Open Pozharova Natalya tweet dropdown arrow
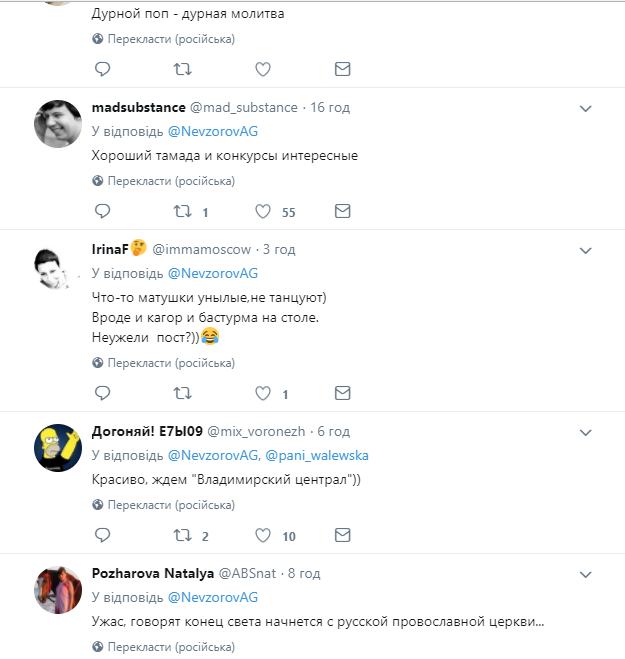Image resolution: width=625 pixels, height=659 pixels. (586, 575)
